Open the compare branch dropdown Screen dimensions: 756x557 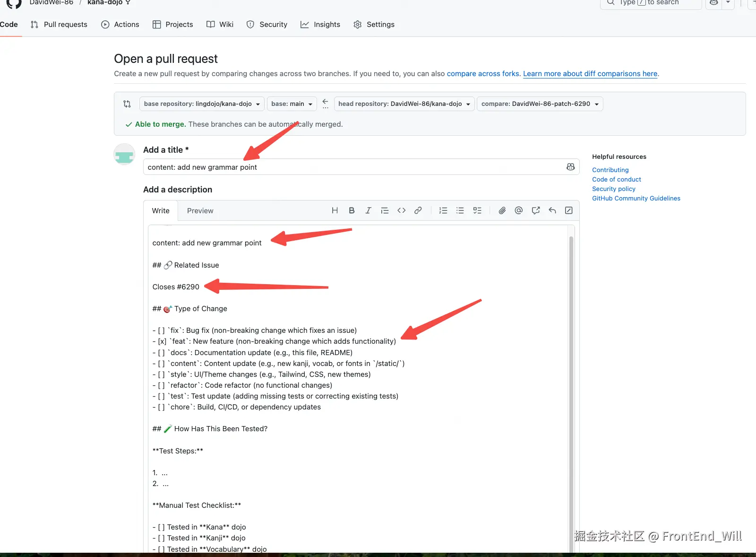(540, 104)
